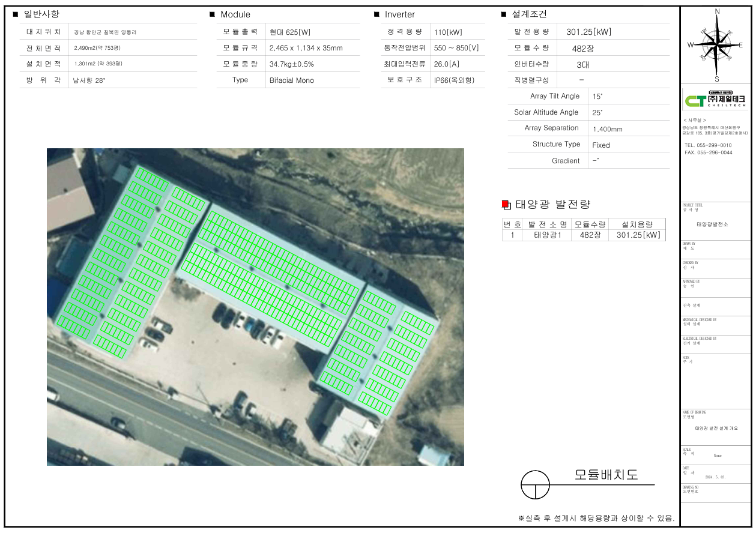Click the circle symbol beside 모듈배치도
This screenshot has width=756, height=533.
pyautogui.click(x=535, y=484)
